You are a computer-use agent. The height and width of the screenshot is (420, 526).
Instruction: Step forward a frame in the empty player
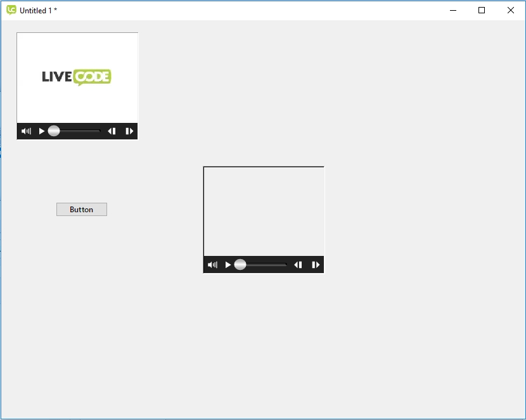(316, 265)
